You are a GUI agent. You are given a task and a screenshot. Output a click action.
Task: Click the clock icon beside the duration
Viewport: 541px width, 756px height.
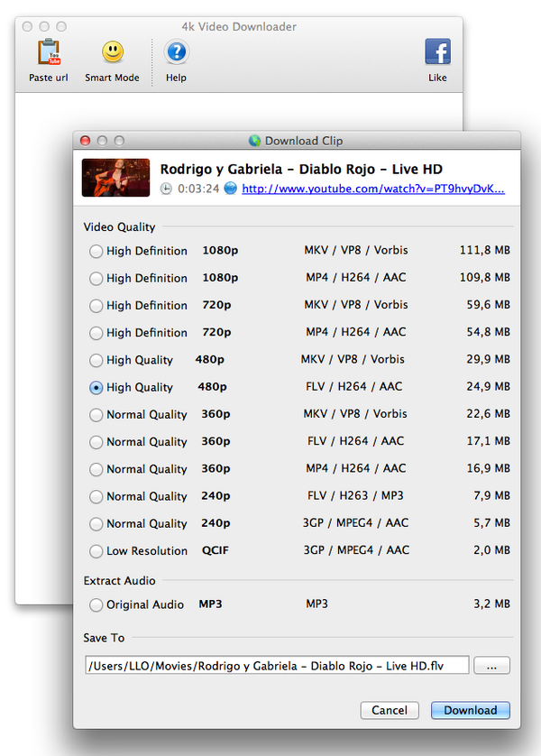pyautogui.click(x=166, y=189)
